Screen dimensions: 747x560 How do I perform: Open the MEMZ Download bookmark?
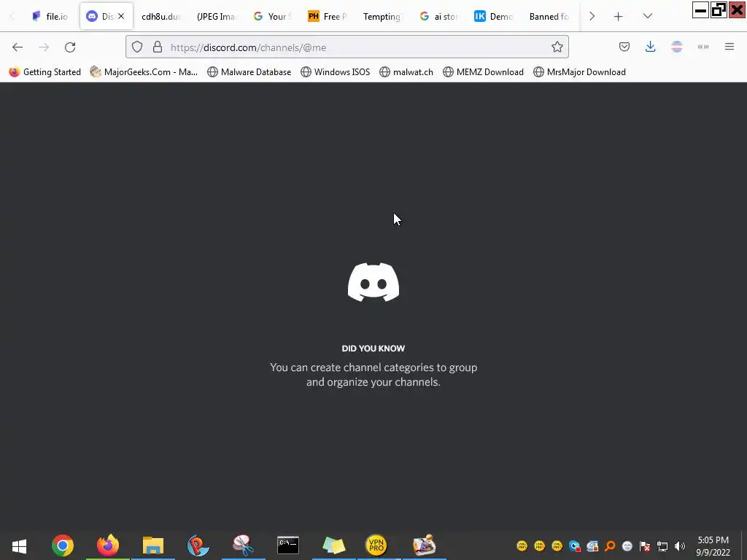coord(483,72)
